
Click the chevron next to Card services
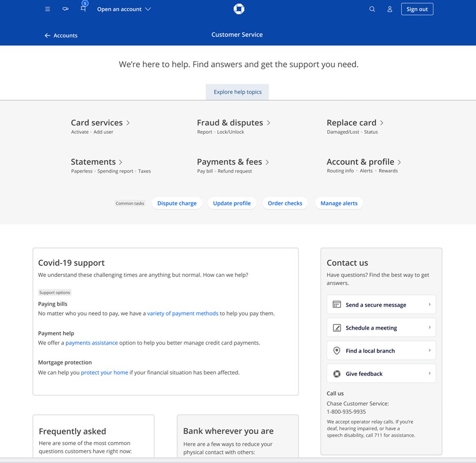click(128, 123)
